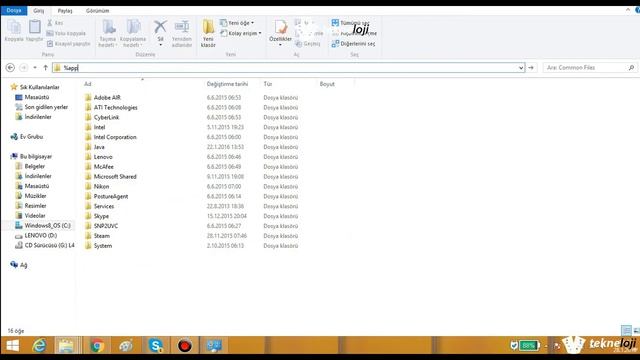Select Videolar in navigation pane
Image resolution: width=640 pixels, height=360 pixels.
31,216
